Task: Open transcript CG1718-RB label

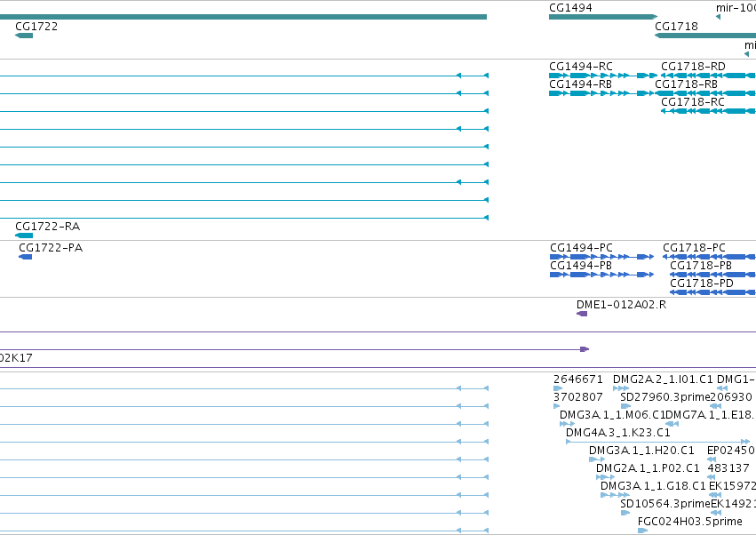Action: (x=686, y=84)
